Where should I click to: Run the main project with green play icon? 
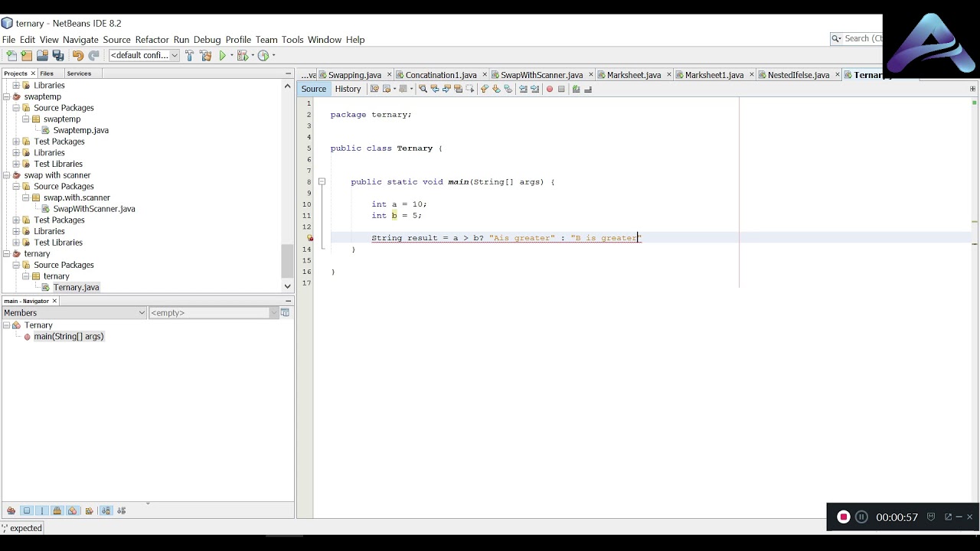(x=223, y=55)
